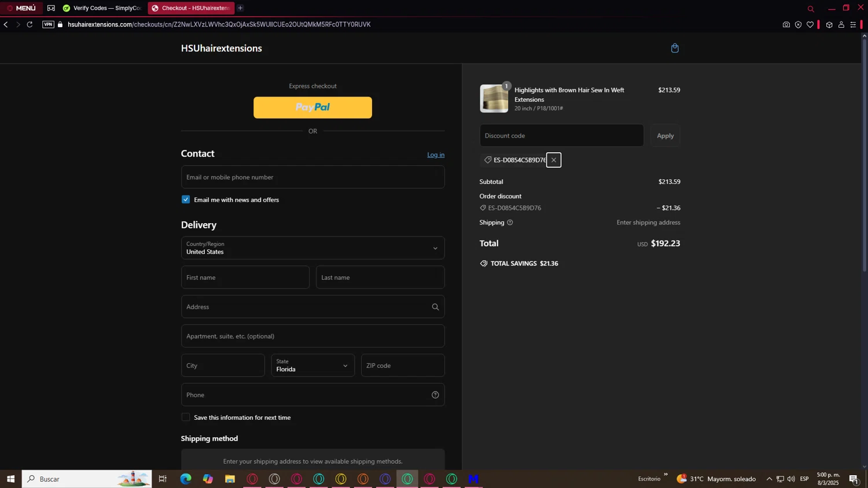
Task: Click the Log in link
Action: click(x=436, y=154)
